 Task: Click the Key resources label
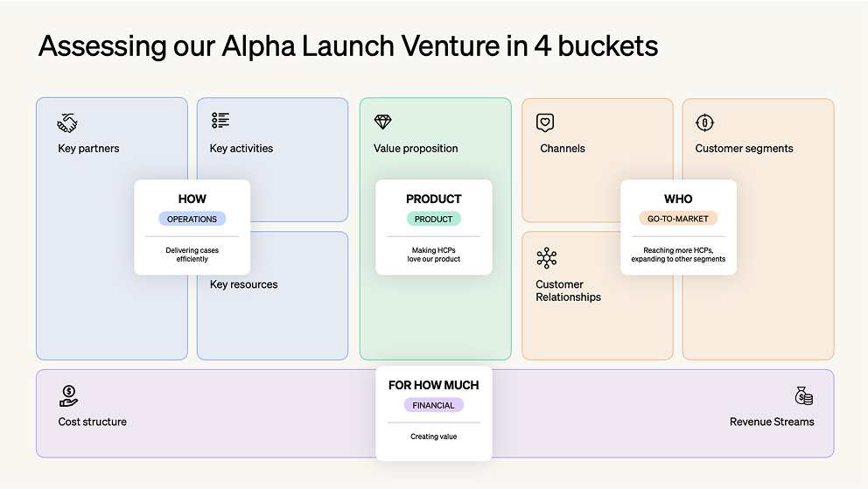[x=243, y=284]
